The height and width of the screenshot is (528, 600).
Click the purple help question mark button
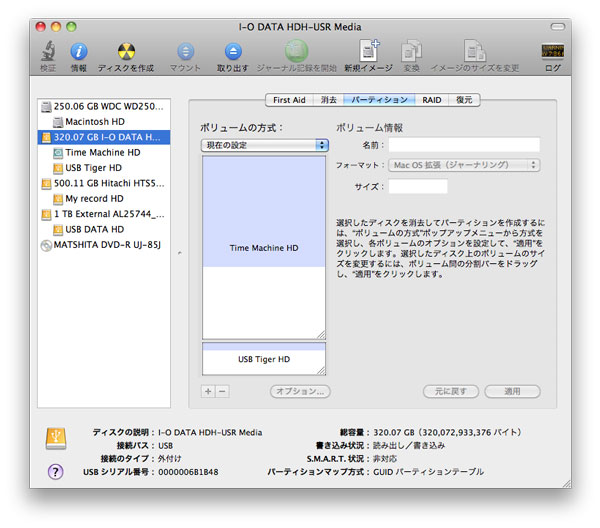55,471
